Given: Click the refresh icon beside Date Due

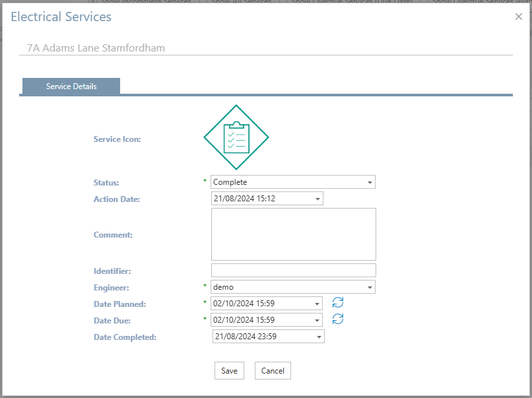Looking at the screenshot, I should tap(338, 319).
